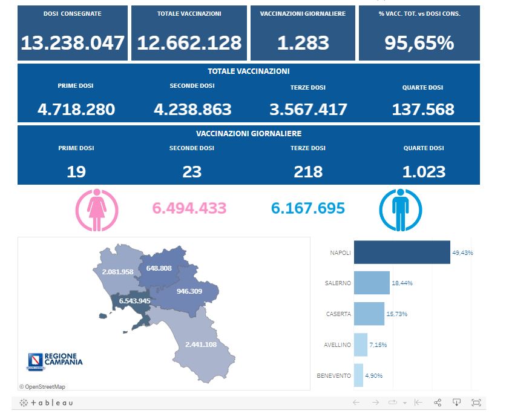Select the male figure icon

point(401,210)
